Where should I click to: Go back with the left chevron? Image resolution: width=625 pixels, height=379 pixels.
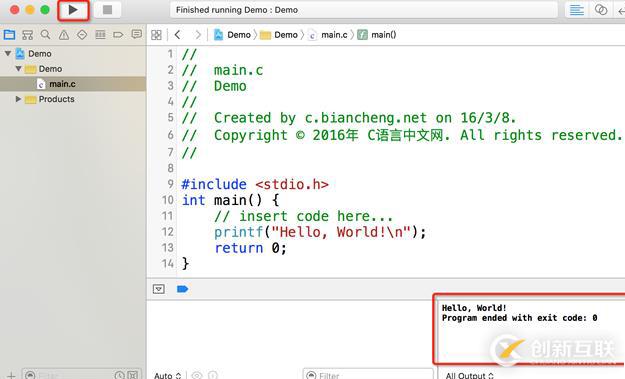(177, 35)
